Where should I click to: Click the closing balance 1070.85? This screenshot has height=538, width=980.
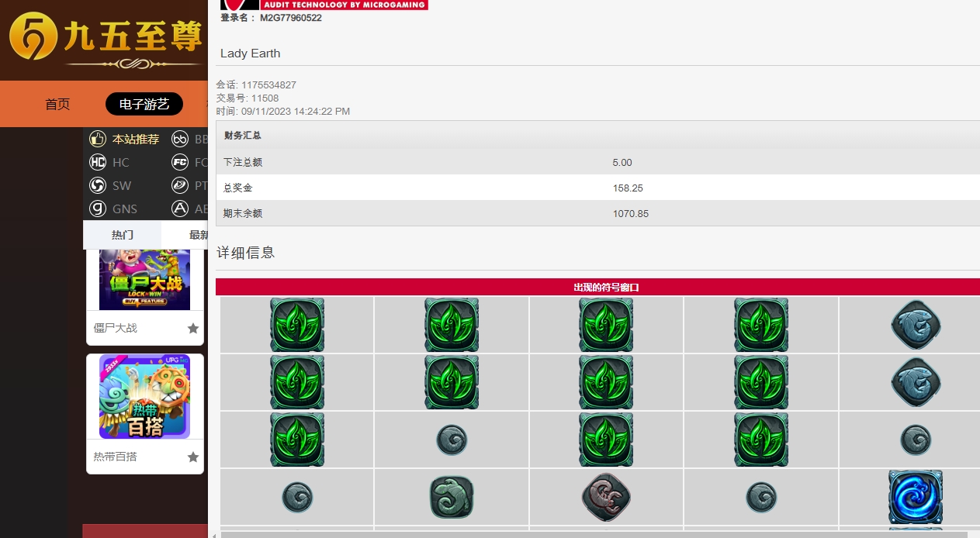point(631,214)
